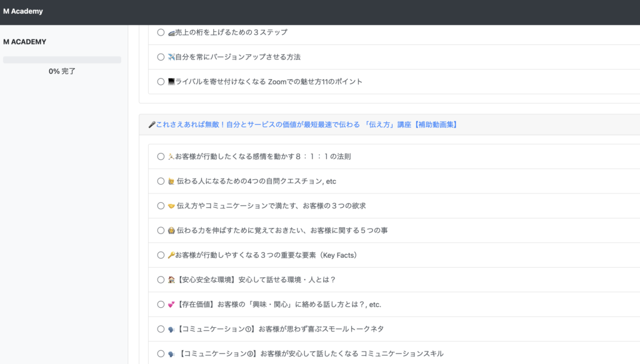Check the circle for お客様に関する5つの事 lesson

161,230
